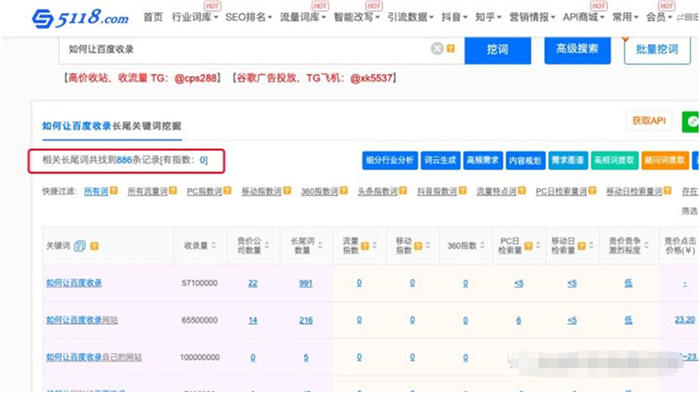Focus the keyword search input field
This screenshot has width=700, height=394.
[246, 49]
